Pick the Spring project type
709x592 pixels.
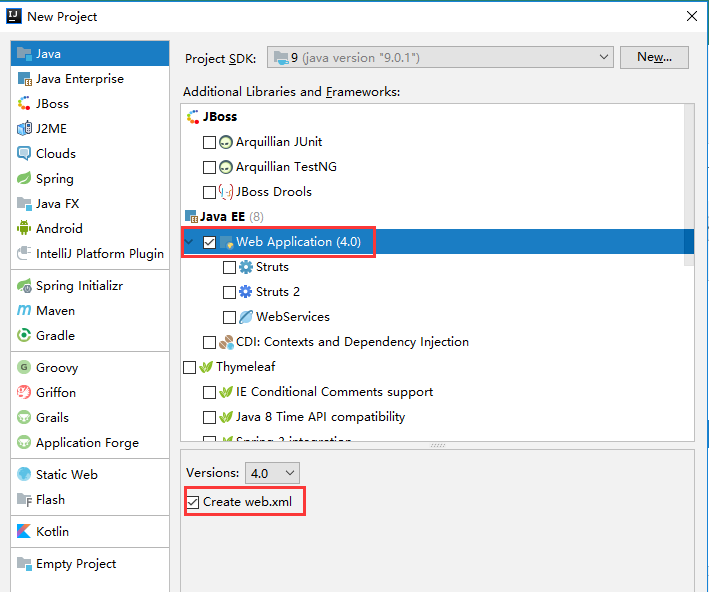(x=90, y=179)
